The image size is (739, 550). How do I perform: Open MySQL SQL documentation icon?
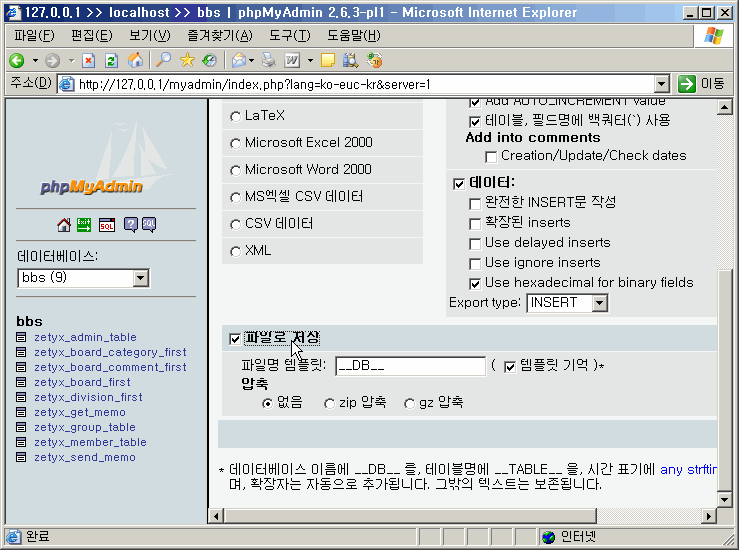149,225
